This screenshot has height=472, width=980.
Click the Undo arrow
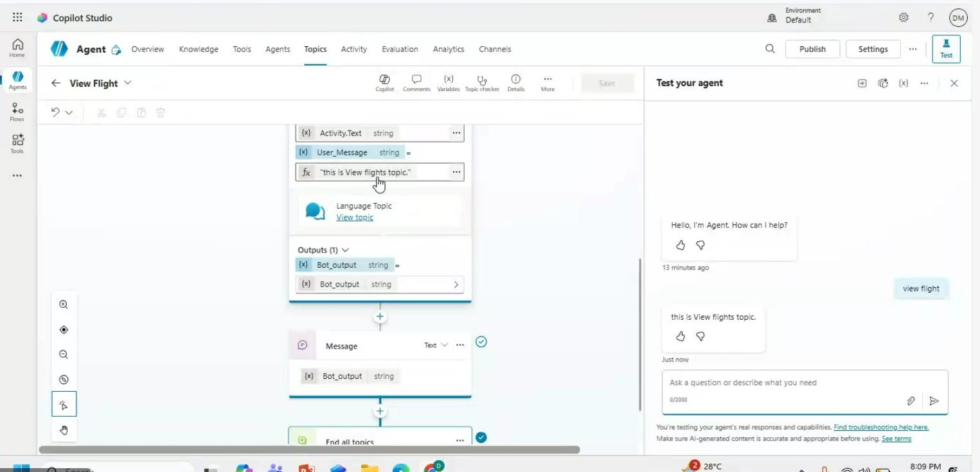pyautogui.click(x=55, y=112)
